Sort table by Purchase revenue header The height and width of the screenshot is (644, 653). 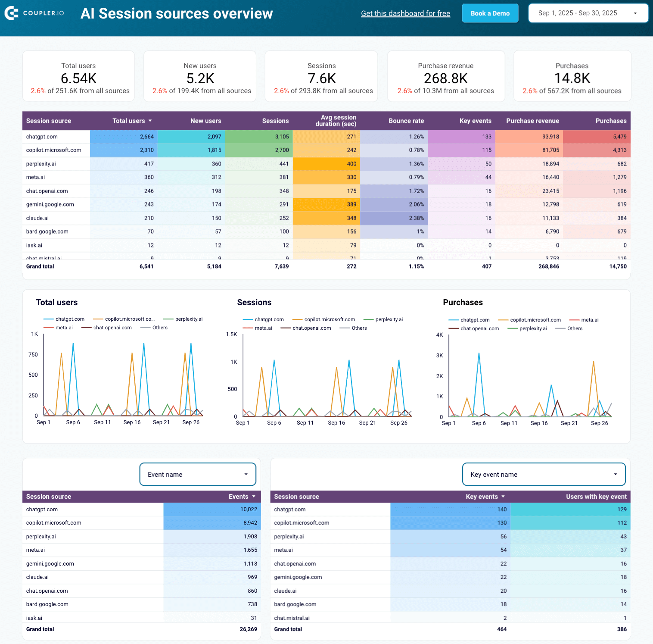(x=532, y=121)
